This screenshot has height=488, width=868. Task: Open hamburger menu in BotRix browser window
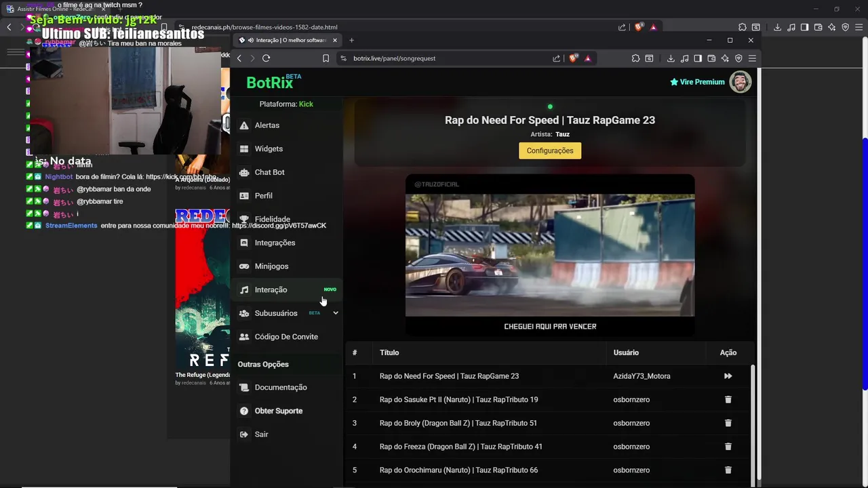point(752,58)
